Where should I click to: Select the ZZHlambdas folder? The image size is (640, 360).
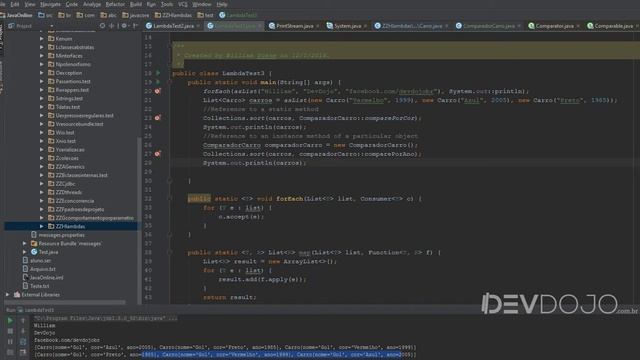click(71, 226)
